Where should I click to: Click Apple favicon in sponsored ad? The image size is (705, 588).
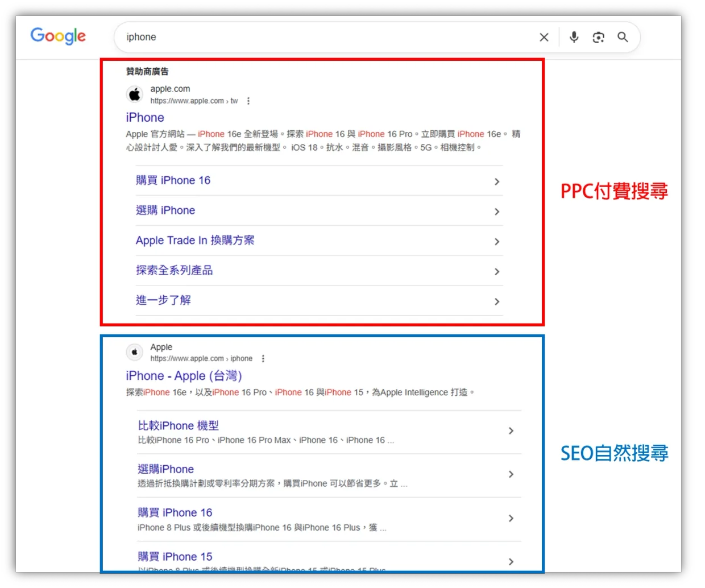point(135,94)
